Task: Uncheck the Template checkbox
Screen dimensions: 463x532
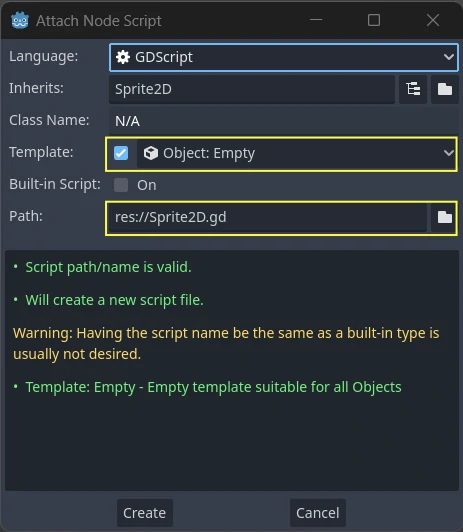Action: pos(121,153)
